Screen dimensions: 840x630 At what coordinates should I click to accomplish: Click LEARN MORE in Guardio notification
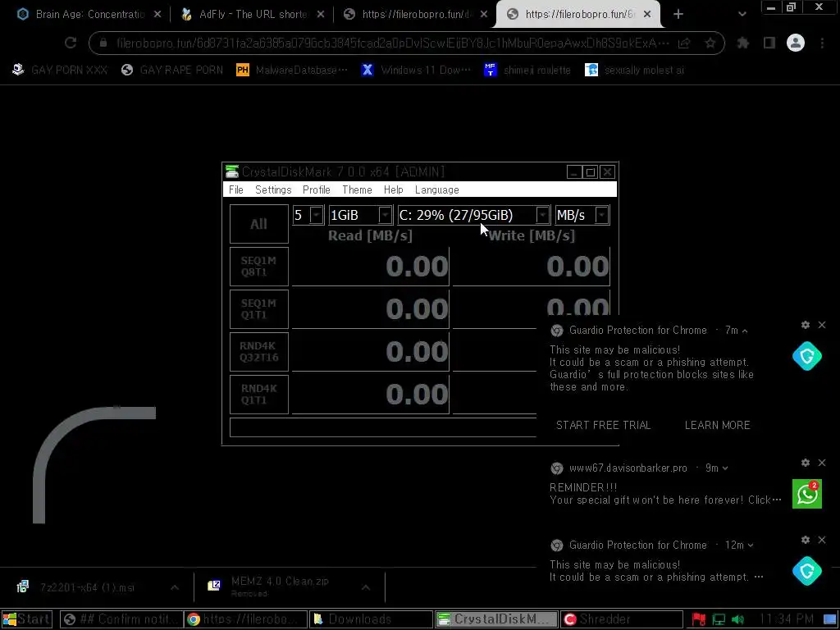click(717, 425)
